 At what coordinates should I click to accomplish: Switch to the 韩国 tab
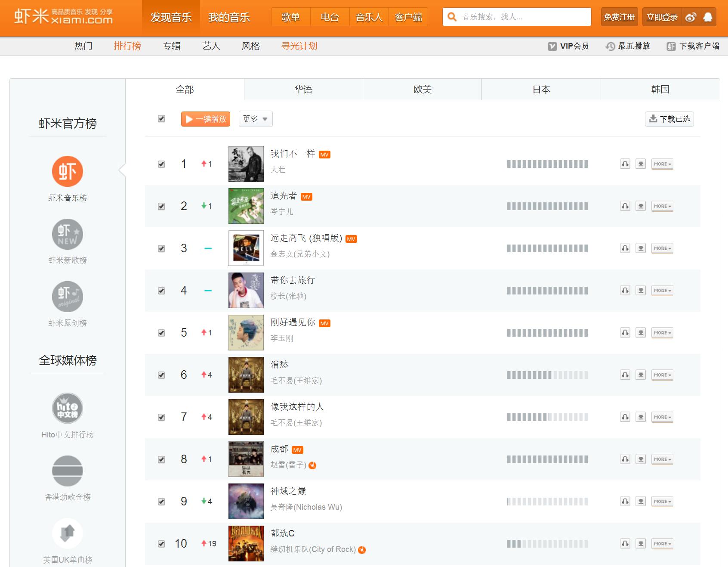(x=660, y=90)
